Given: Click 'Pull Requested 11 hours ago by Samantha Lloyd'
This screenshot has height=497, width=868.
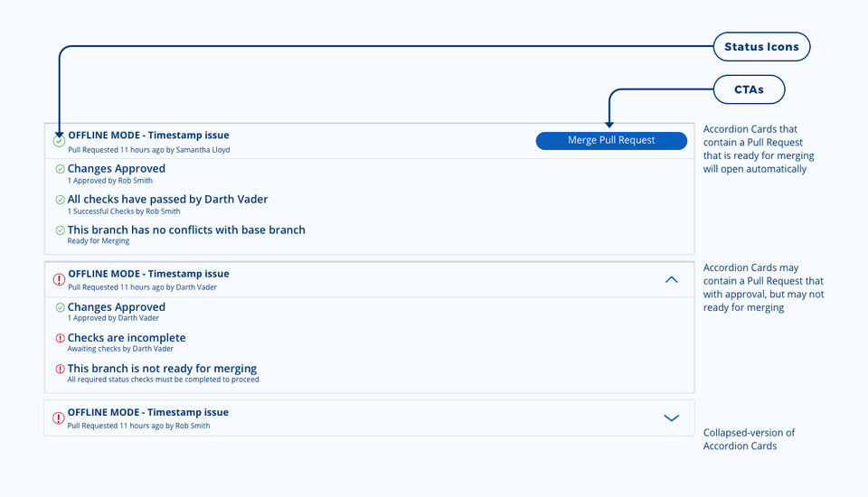Looking at the screenshot, I should pos(148,150).
